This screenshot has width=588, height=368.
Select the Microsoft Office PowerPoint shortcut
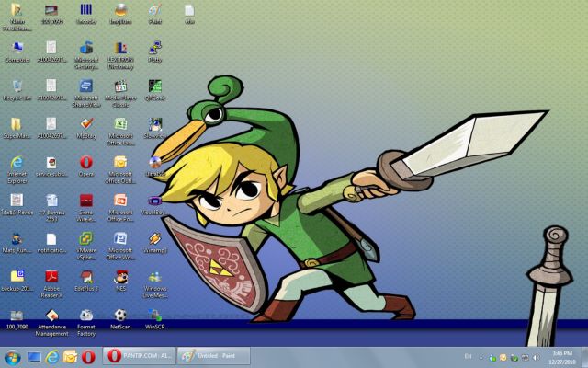pos(120,208)
